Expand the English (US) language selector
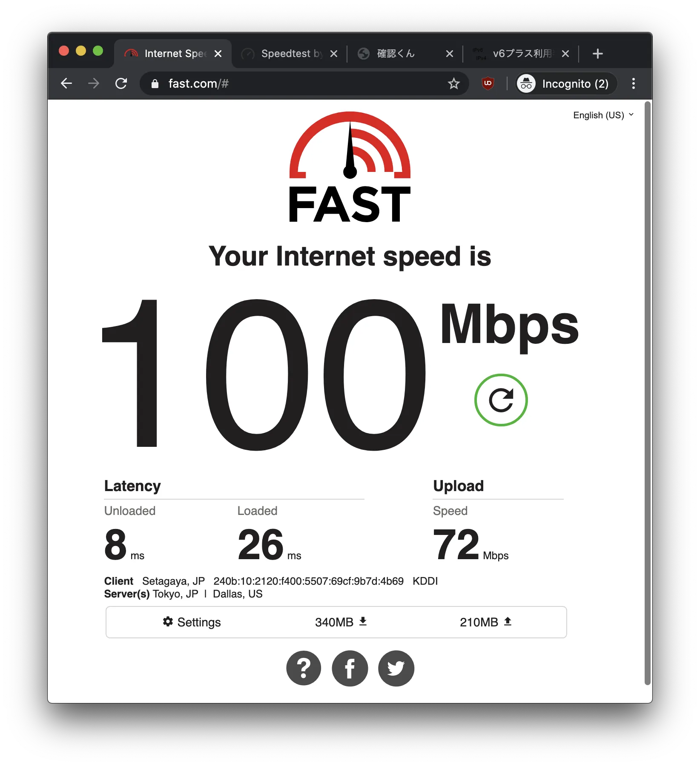Image resolution: width=700 pixels, height=766 pixels. point(603,115)
